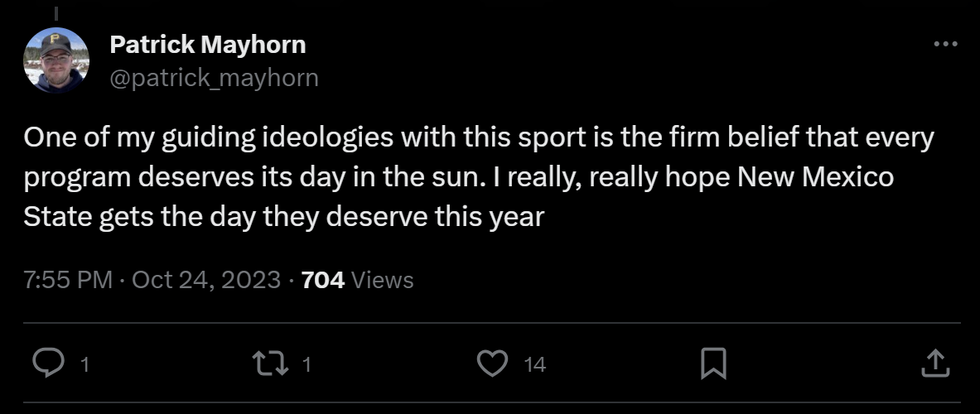The width and height of the screenshot is (980, 414).
Task: Click the reply speech bubble icon
Action: (48, 363)
